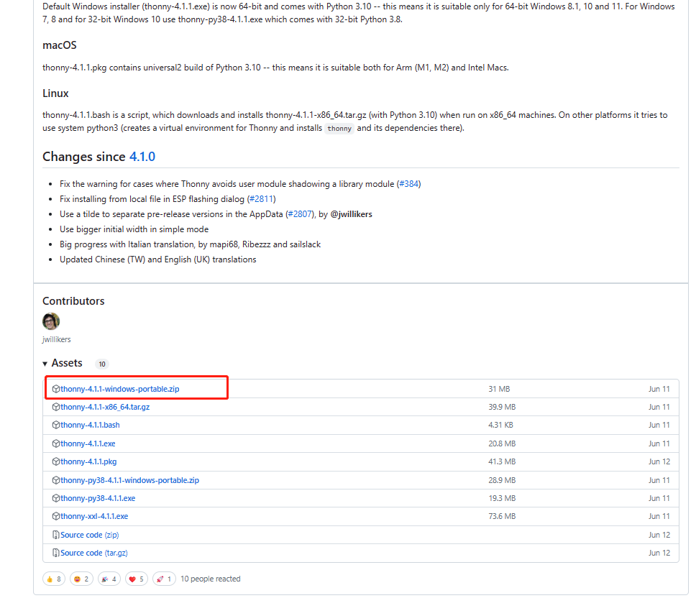The image size is (696, 616).
Task: Open the @jwillikers mention link
Action: [351, 214]
